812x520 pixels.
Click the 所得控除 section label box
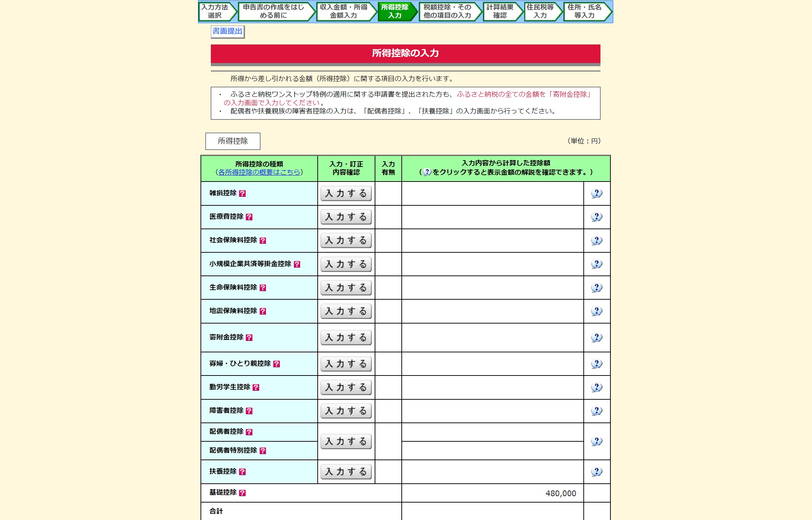[233, 141]
